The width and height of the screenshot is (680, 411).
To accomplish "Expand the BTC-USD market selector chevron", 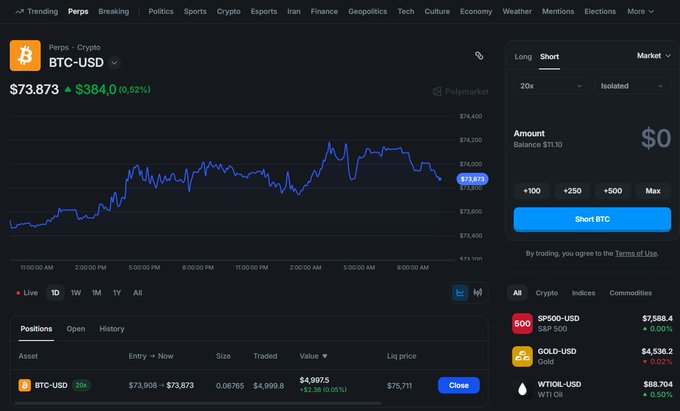I will pos(114,63).
